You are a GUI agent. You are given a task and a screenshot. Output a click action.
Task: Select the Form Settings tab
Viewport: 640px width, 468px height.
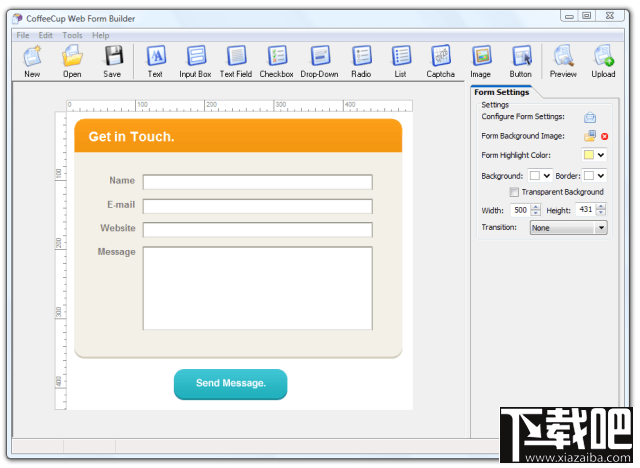pyautogui.click(x=501, y=92)
